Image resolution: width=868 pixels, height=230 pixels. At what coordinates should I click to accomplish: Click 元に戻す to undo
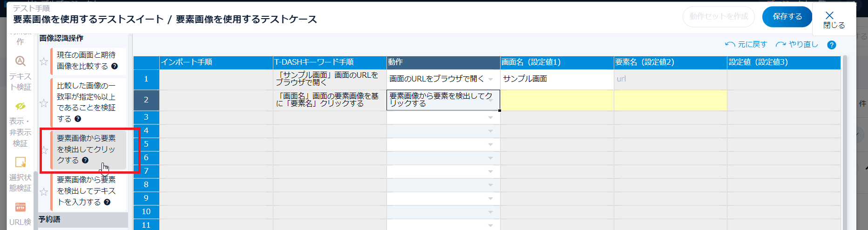[x=746, y=44]
